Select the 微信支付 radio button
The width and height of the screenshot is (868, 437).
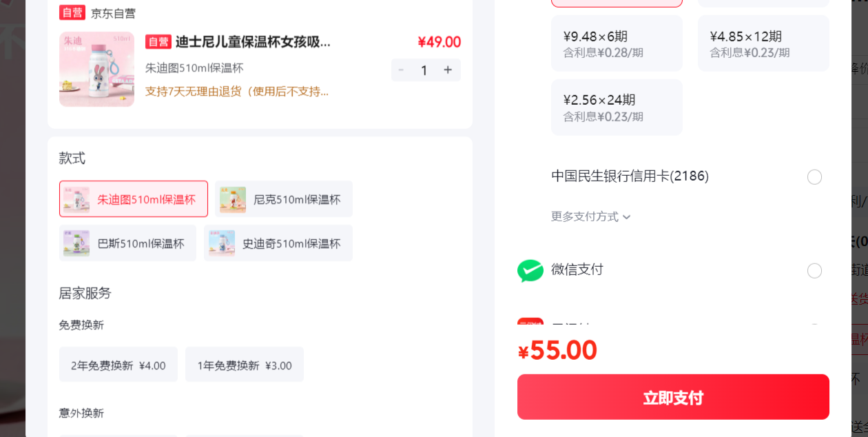click(814, 271)
